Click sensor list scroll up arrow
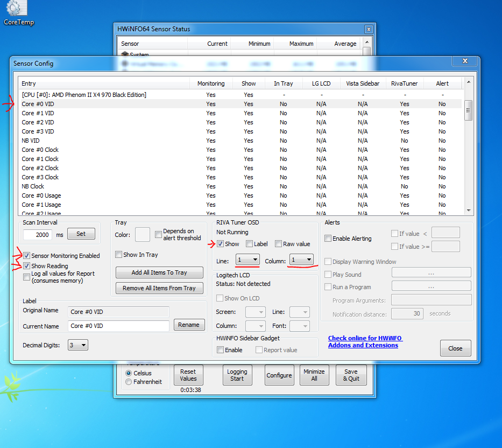This screenshot has width=502, height=448. 469,82
